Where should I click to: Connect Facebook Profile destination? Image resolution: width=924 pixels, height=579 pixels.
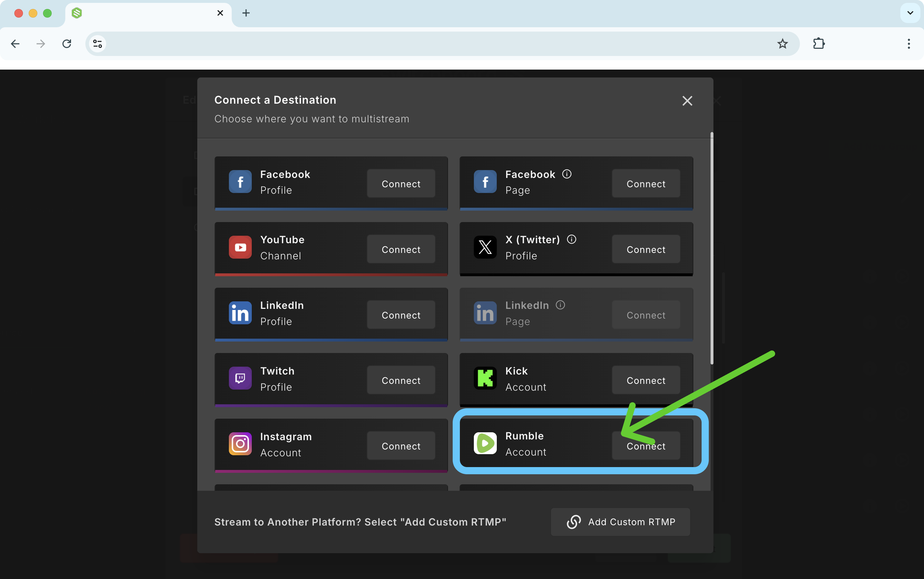401,184
